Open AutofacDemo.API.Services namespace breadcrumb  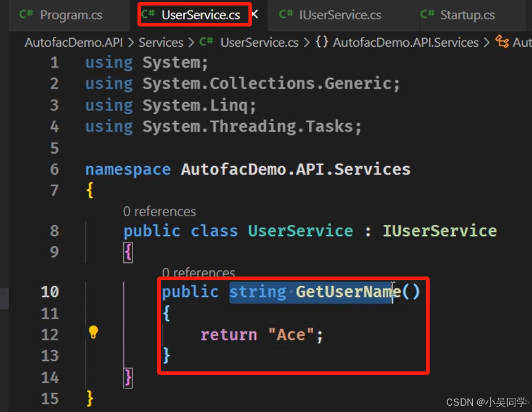pyautogui.click(x=406, y=42)
